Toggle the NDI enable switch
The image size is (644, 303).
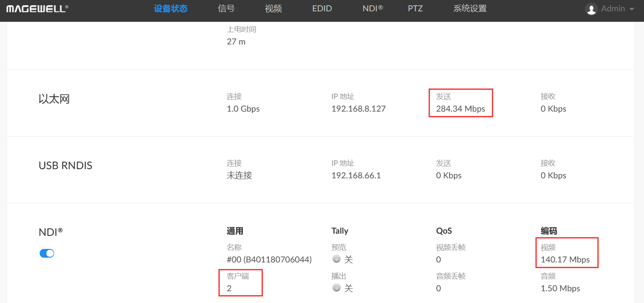(47, 253)
